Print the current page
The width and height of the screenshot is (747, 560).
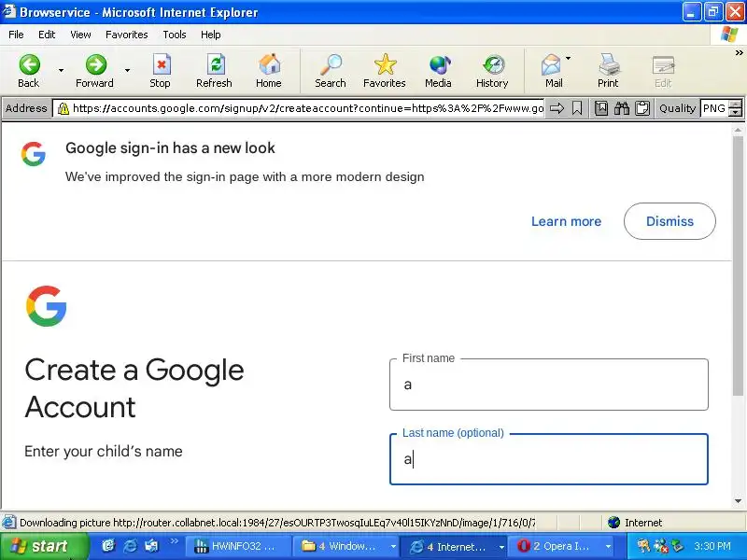(x=609, y=71)
